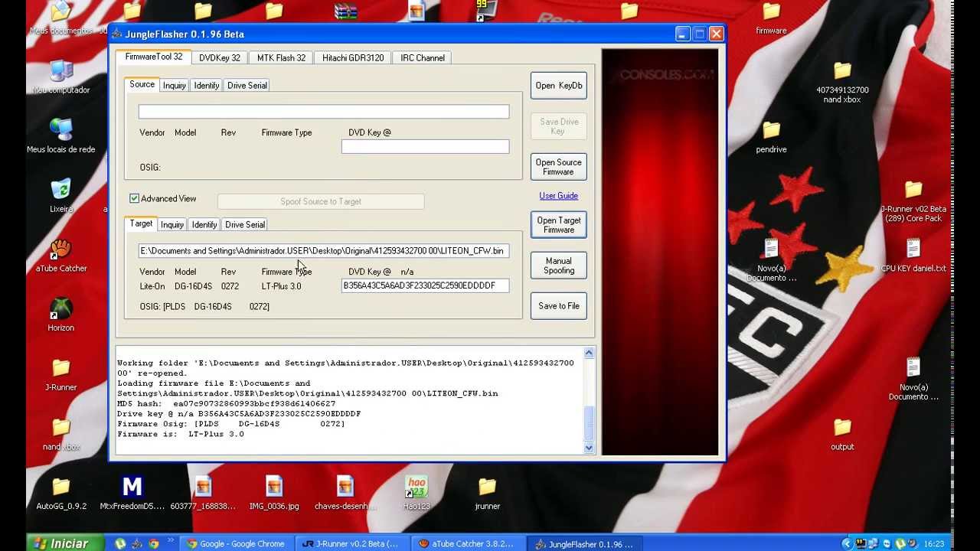Open the MtxFreedomD5 desktop icon

coord(132,487)
